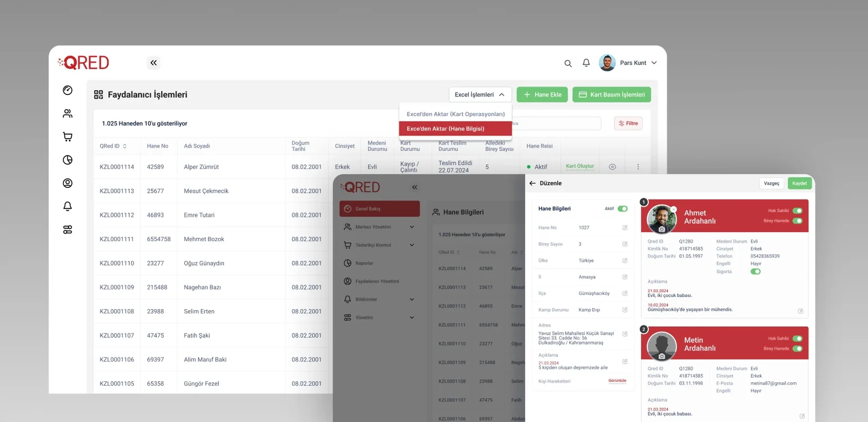Collapse the main window sidebar with double chevron
This screenshot has height=422, width=868.
click(154, 62)
